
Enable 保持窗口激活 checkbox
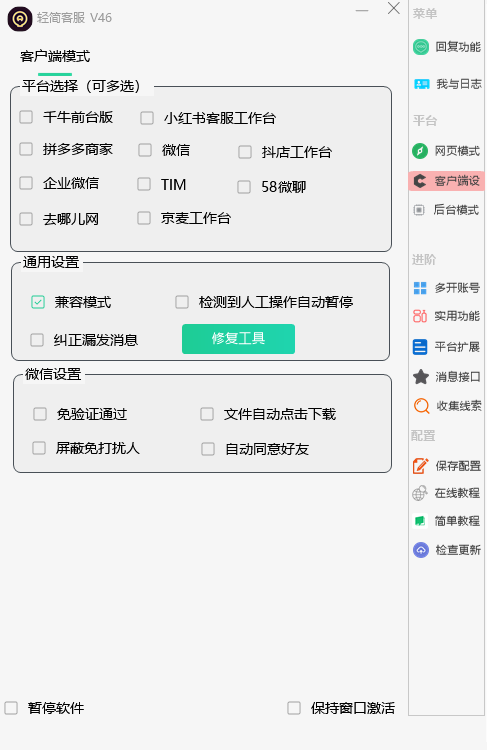[x=294, y=708]
